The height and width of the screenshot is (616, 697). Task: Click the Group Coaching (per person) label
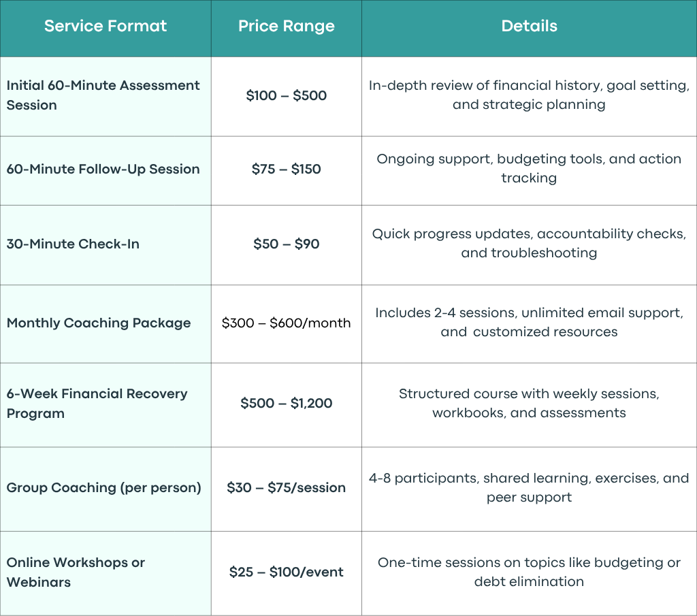click(x=104, y=488)
